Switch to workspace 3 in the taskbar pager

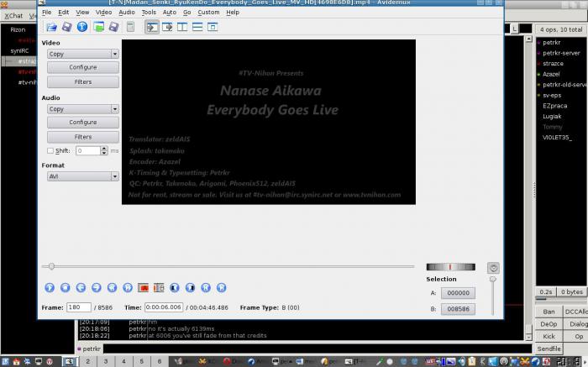(x=106, y=361)
